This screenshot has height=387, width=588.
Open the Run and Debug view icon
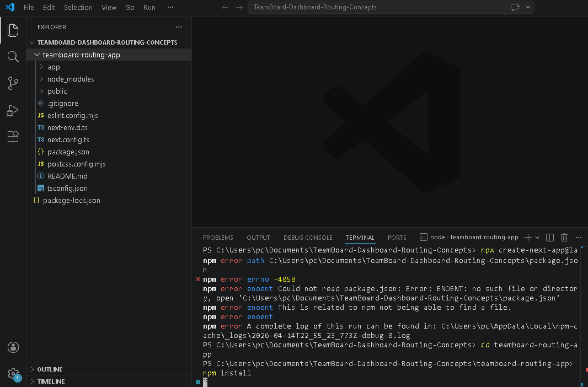click(13, 110)
